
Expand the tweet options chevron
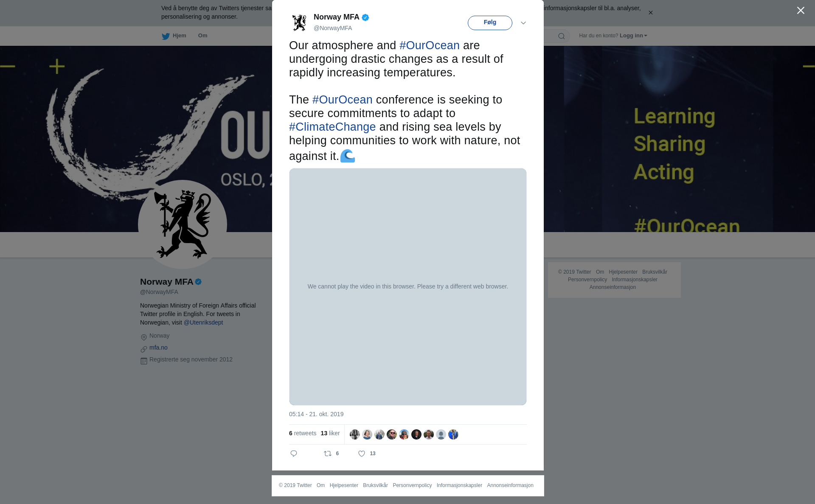(523, 23)
